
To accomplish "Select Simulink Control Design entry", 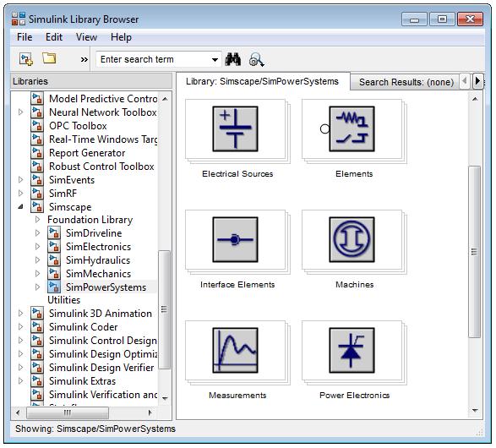I will pyautogui.click(x=103, y=341).
